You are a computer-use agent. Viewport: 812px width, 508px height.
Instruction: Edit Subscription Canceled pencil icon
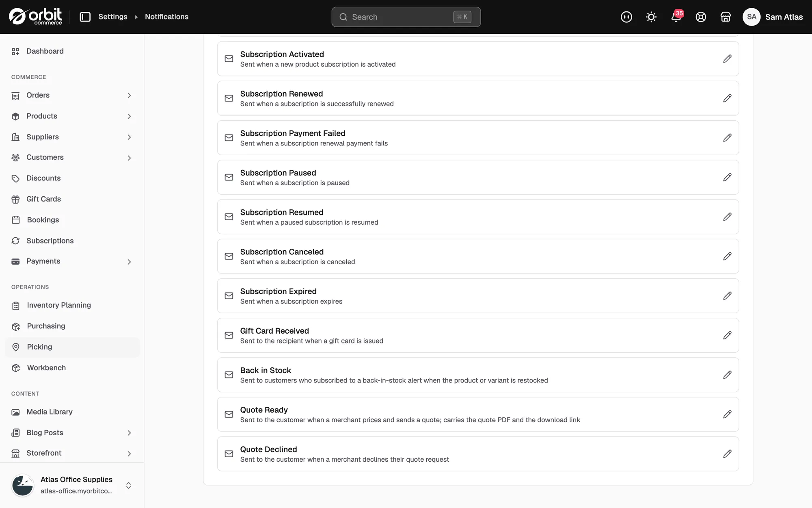tap(727, 256)
